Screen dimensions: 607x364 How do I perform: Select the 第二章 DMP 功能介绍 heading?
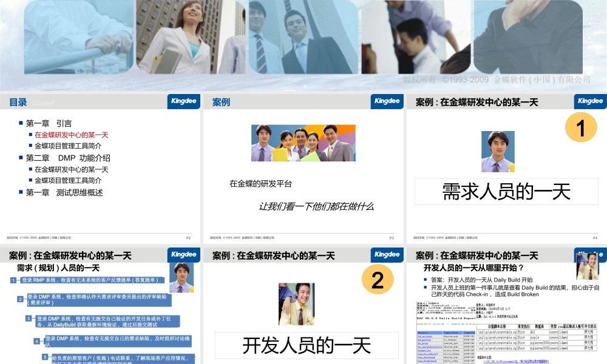(68, 158)
